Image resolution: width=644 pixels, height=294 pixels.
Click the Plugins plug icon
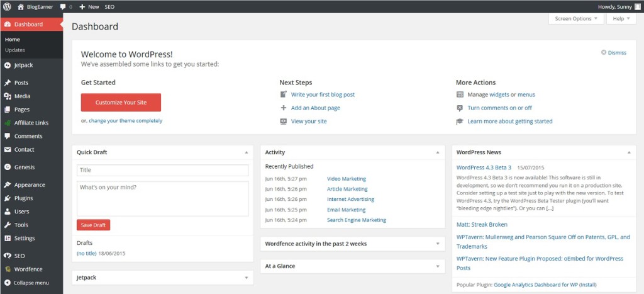[x=8, y=198]
